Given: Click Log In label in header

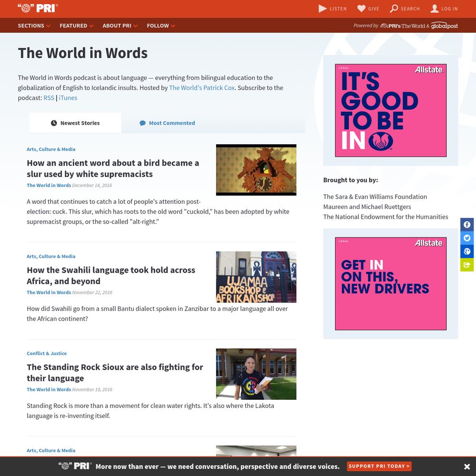Looking at the screenshot, I should tap(450, 9).
